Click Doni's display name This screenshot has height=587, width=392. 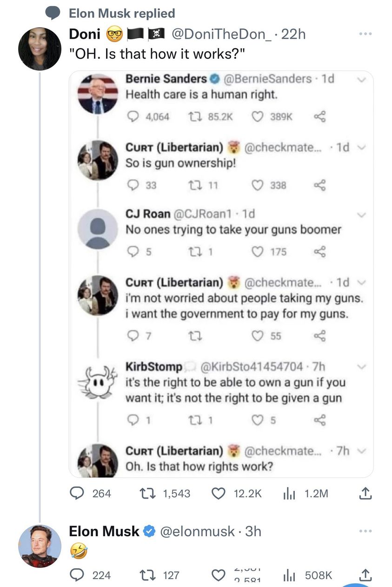tap(85, 34)
